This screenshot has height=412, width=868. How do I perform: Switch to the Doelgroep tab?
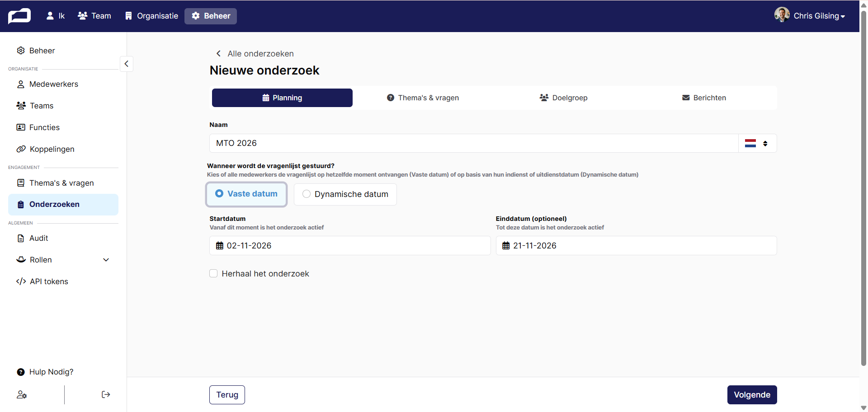563,98
